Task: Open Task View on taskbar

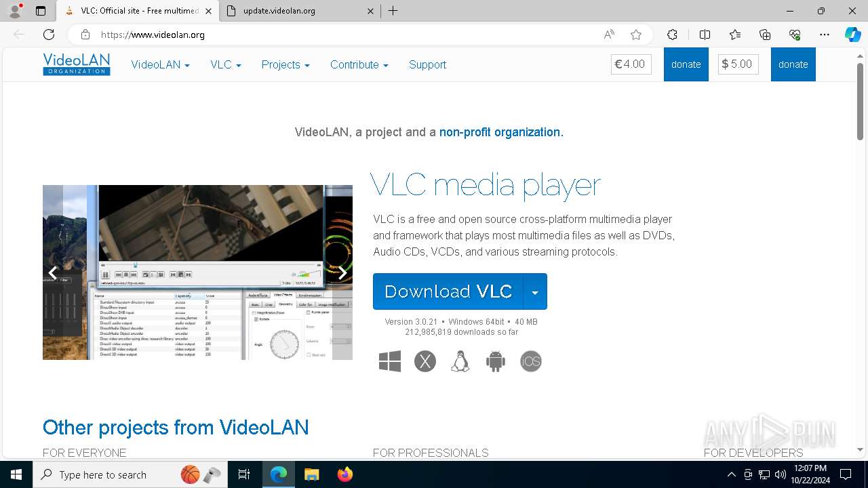Action: pyautogui.click(x=244, y=474)
